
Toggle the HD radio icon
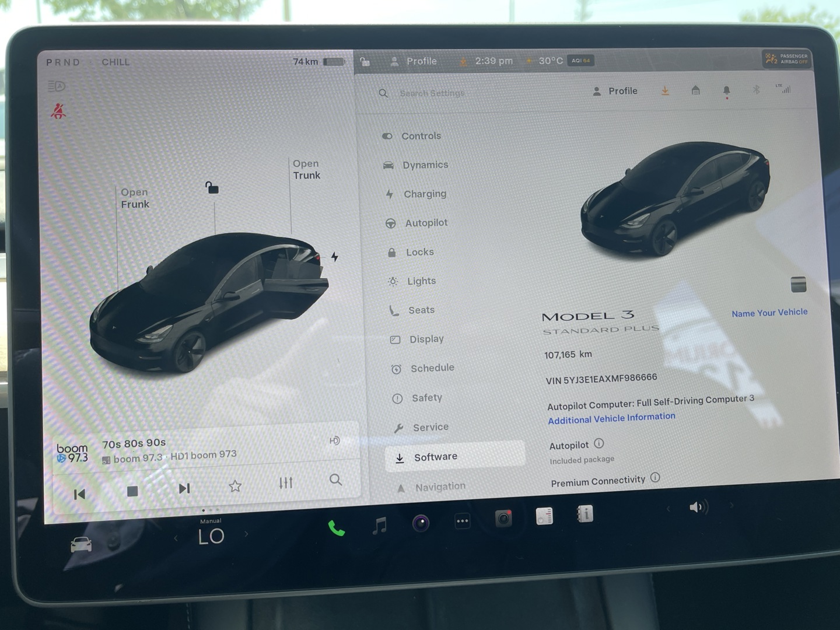tap(335, 440)
